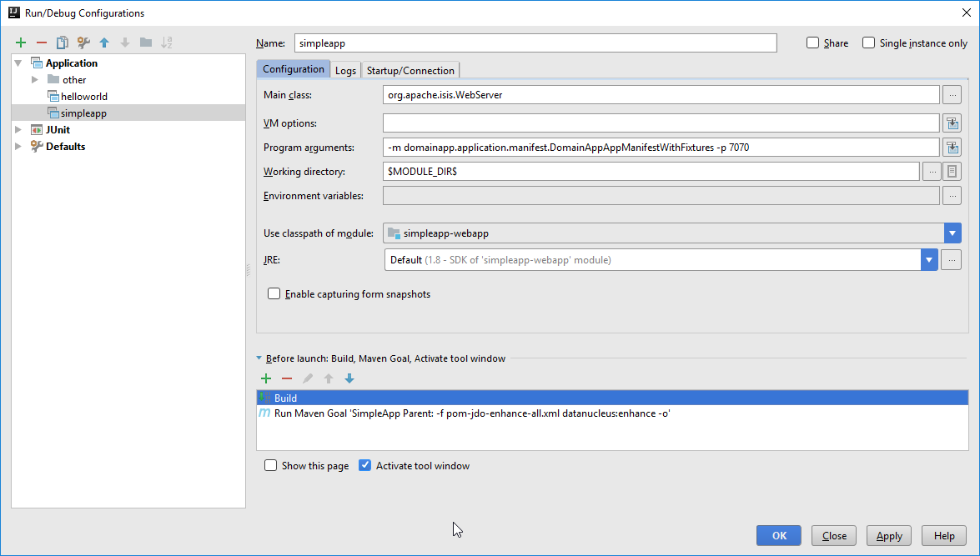Open edit defaults wrench icon
This screenshot has height=556, width=980.
click(83, 43)
